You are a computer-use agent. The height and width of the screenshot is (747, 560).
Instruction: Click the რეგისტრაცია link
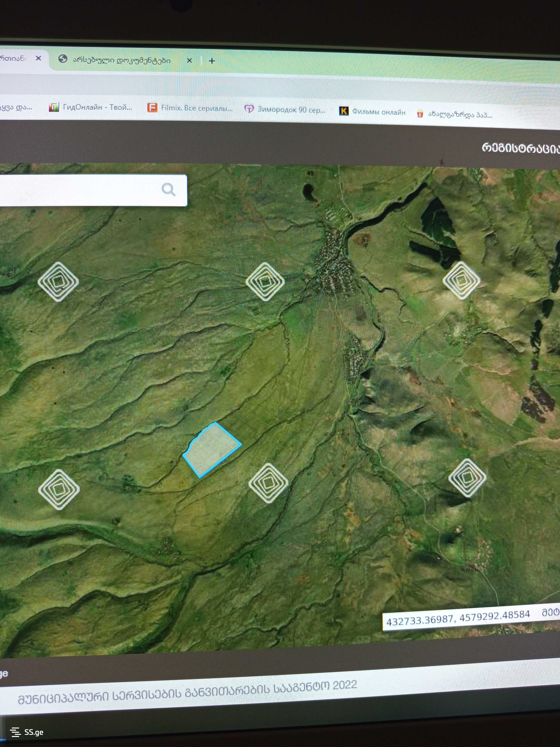pyautogui.click(x=520, y=149)
